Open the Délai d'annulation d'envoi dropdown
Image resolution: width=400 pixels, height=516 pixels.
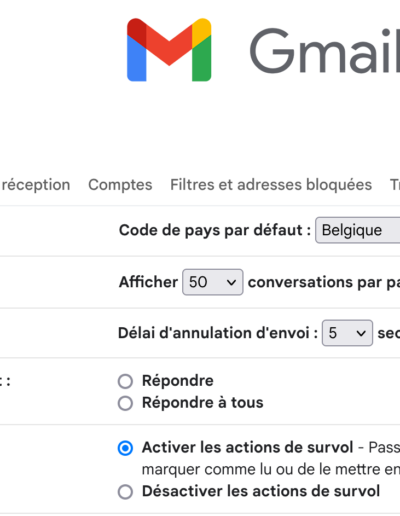pos(347,333)
